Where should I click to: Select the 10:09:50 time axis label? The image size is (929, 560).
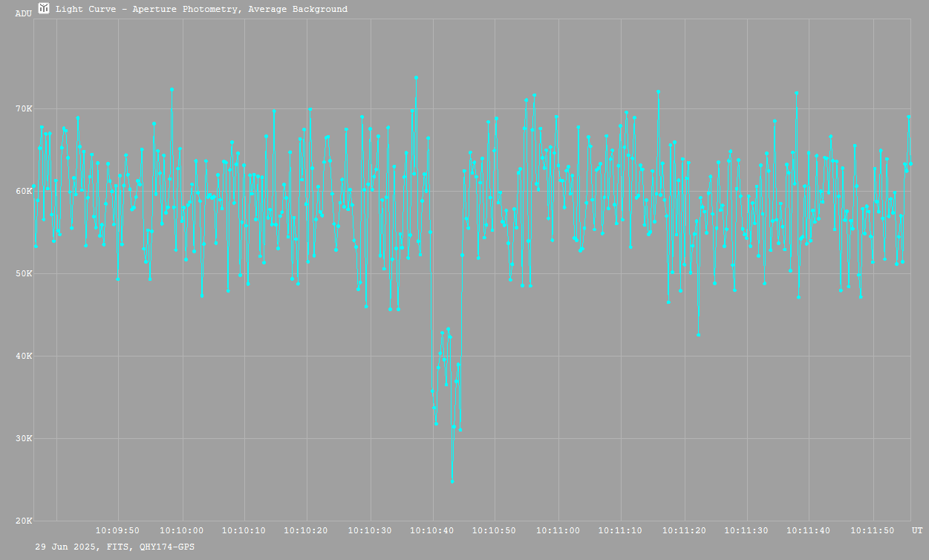[118, 531]
